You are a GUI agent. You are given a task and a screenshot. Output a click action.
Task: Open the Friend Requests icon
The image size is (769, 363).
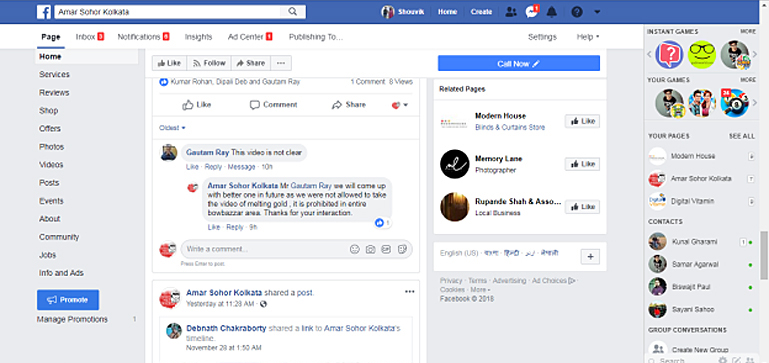point(511,12)
